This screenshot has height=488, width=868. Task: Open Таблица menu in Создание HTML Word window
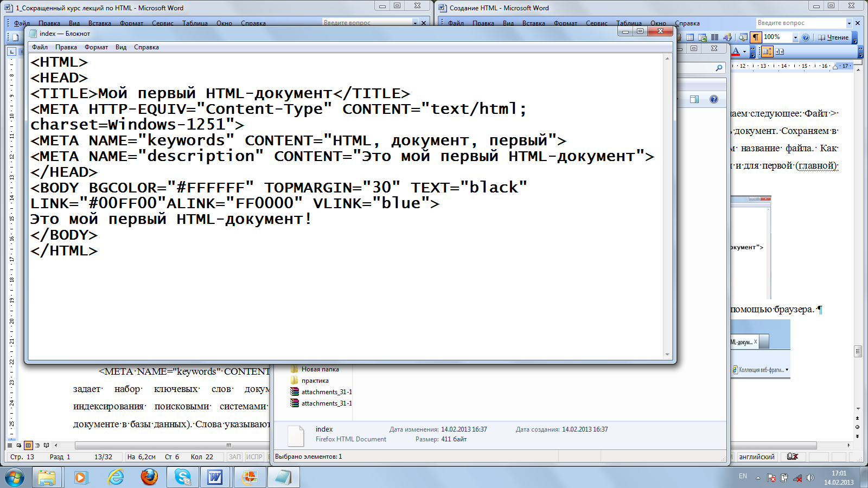tap(629, 23)
